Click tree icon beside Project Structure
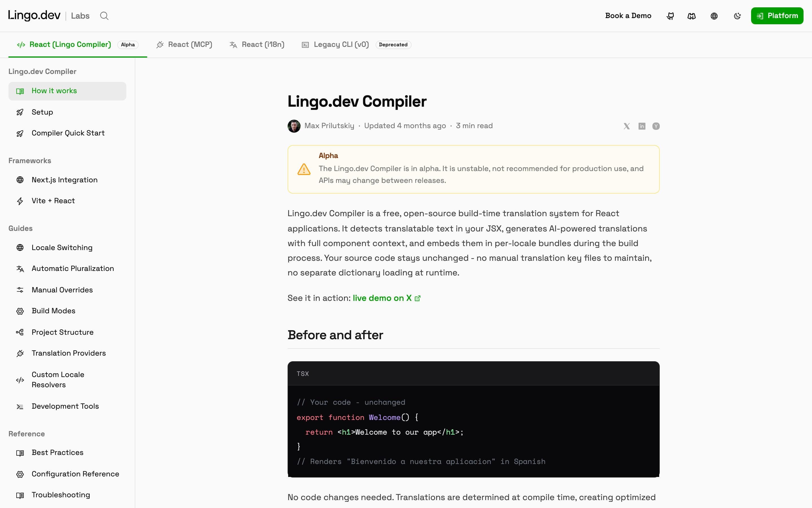The image size is (812, 508). pos(20,332)
